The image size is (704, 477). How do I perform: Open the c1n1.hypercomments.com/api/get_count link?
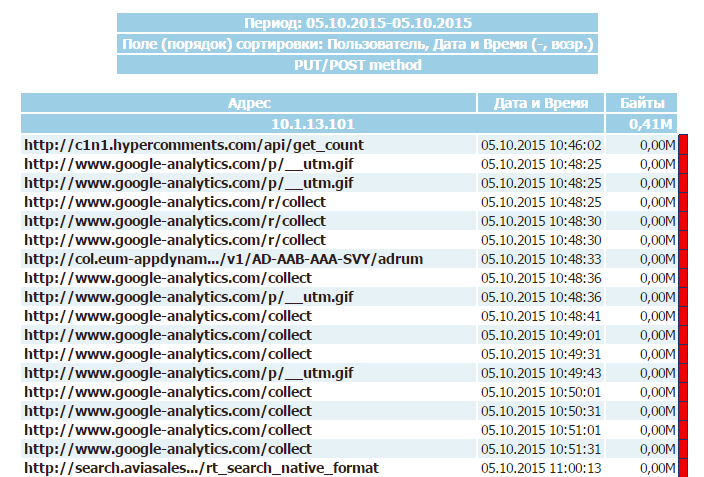[194, 145]
